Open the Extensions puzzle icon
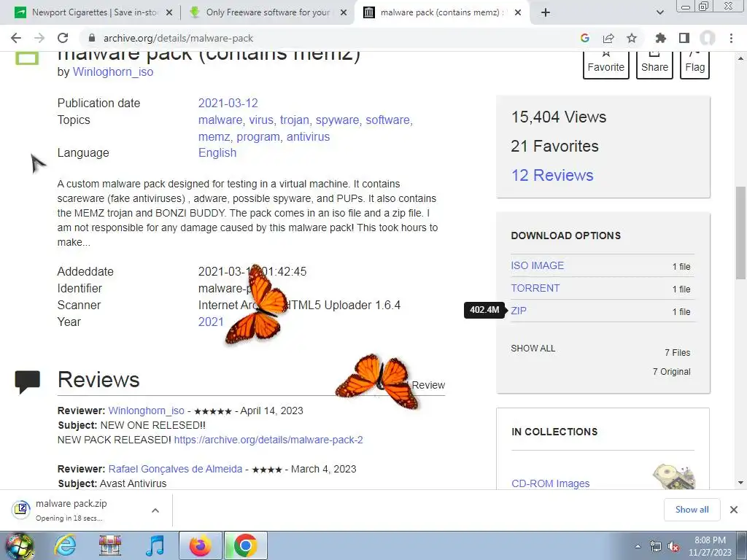Image resolution: width=747 pixels, height=560 pixels. pyautogui.click(x=660, y=38)
